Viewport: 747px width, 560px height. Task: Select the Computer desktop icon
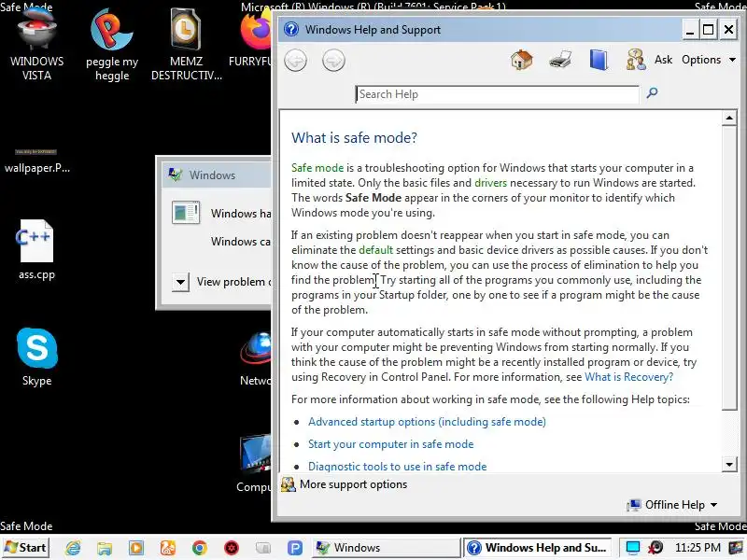point(254,464)
